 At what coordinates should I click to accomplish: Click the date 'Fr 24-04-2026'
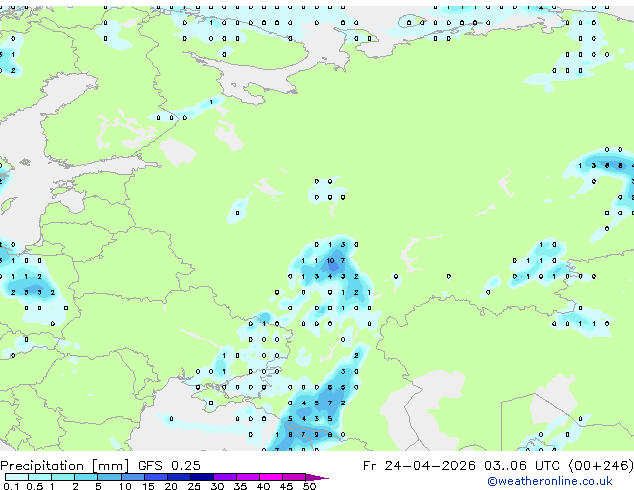[419, 465]
